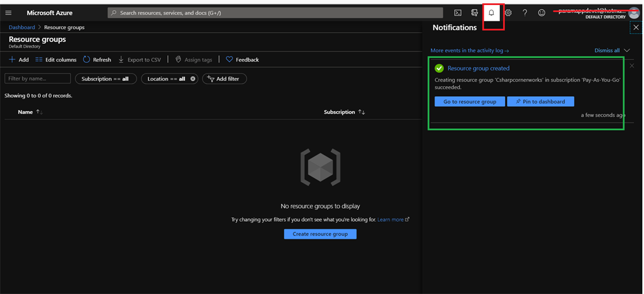Click the Notifications panel heading
Image resolution: width=644 pixels, height=294 pixels.
coord(455,28)
